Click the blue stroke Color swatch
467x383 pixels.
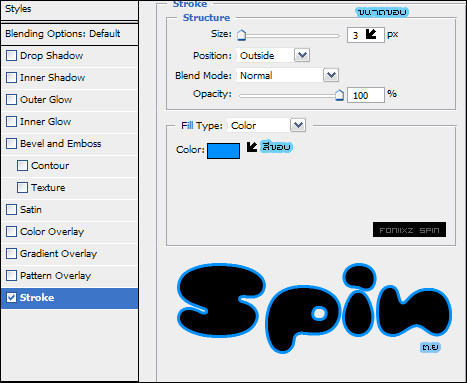click(x=223, y=151)
